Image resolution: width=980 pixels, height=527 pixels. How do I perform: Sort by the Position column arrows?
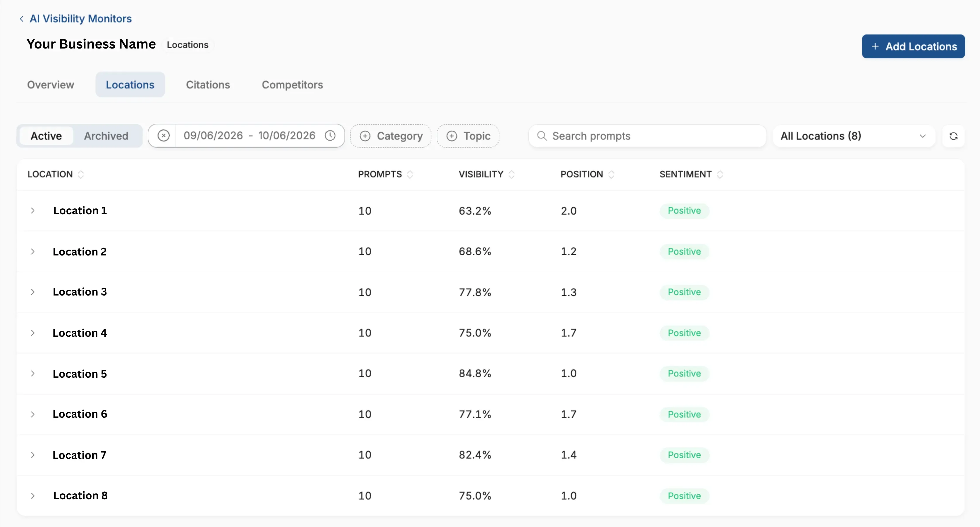(611, 174)
